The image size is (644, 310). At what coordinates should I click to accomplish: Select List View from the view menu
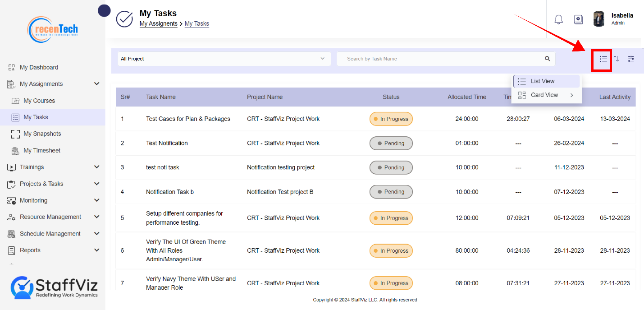pos(546,81)
